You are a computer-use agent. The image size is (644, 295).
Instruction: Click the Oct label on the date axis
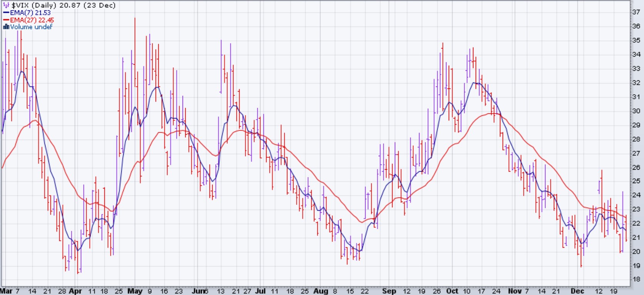click(x=452, y=291)
